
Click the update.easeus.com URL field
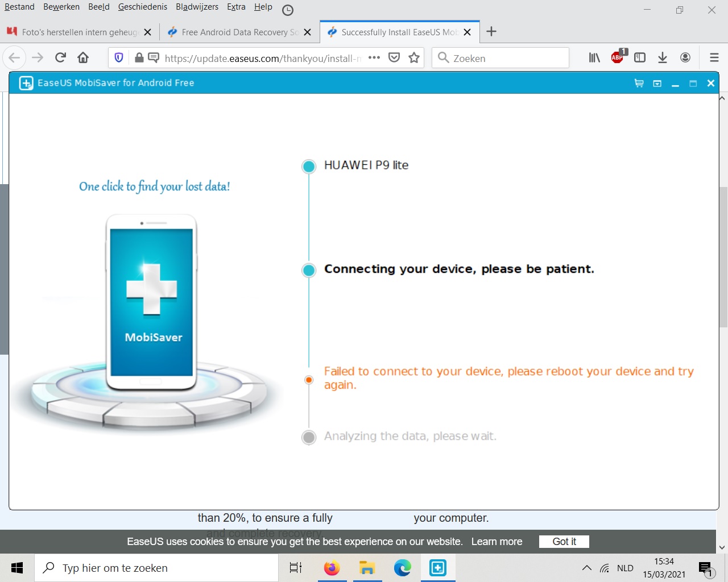[263, 58]
